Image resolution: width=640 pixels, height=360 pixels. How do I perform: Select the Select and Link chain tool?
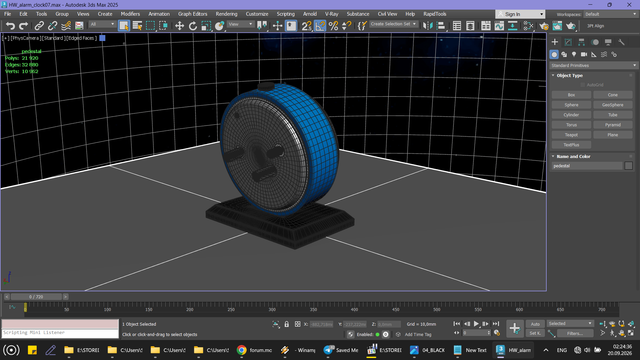(39, 26)
